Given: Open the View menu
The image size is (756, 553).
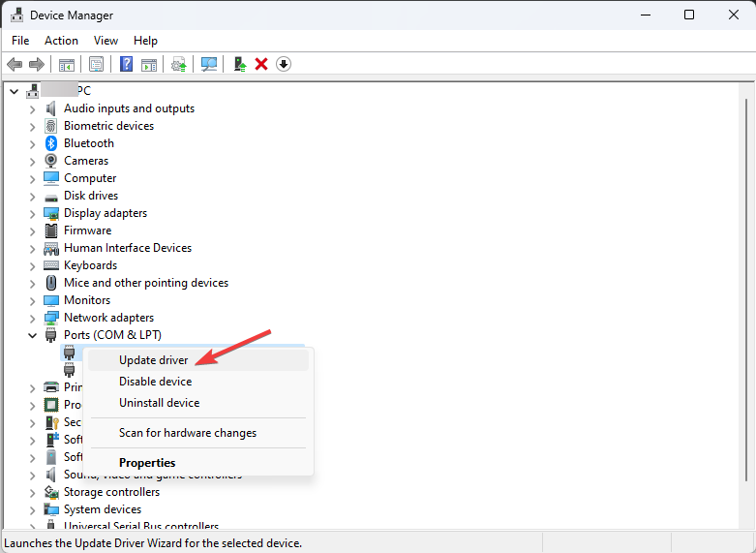Looking at the screenshot, I should (106, 41).
